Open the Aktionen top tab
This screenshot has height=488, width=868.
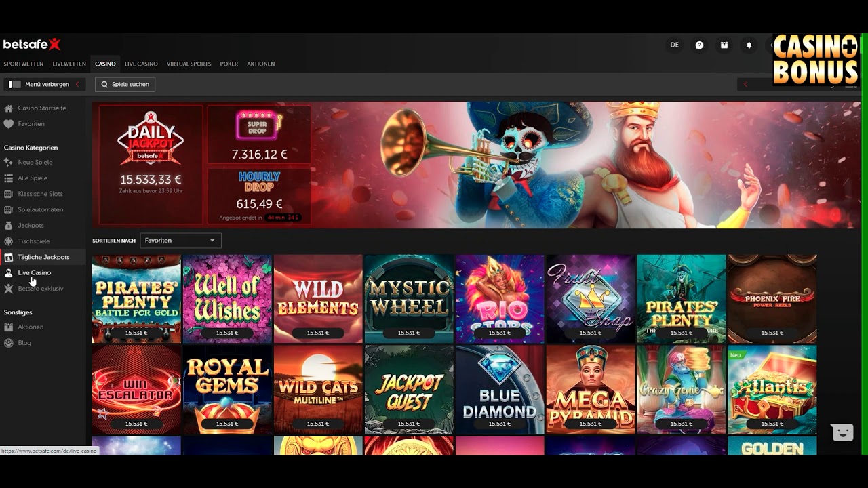(x=261, y=64)
